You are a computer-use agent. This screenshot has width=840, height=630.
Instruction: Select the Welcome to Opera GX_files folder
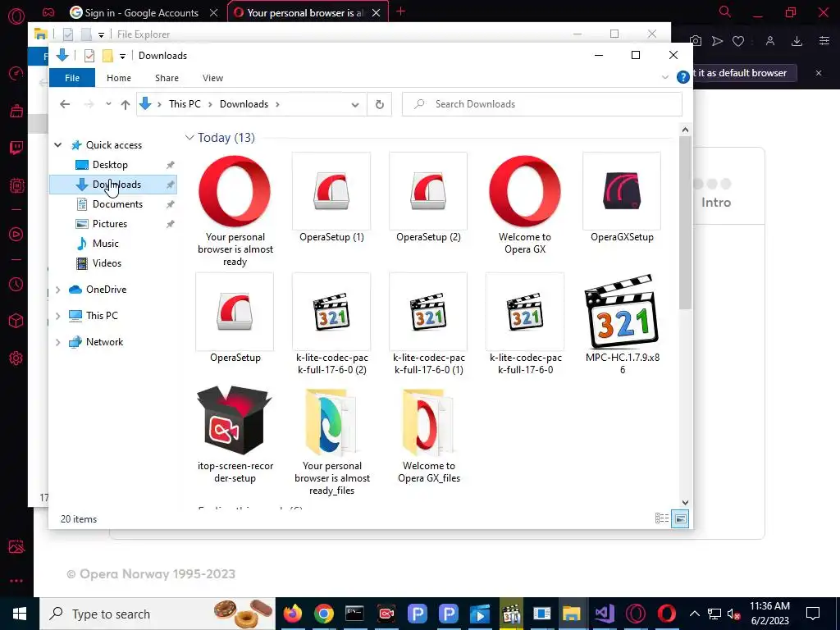[x=428, y=423]
